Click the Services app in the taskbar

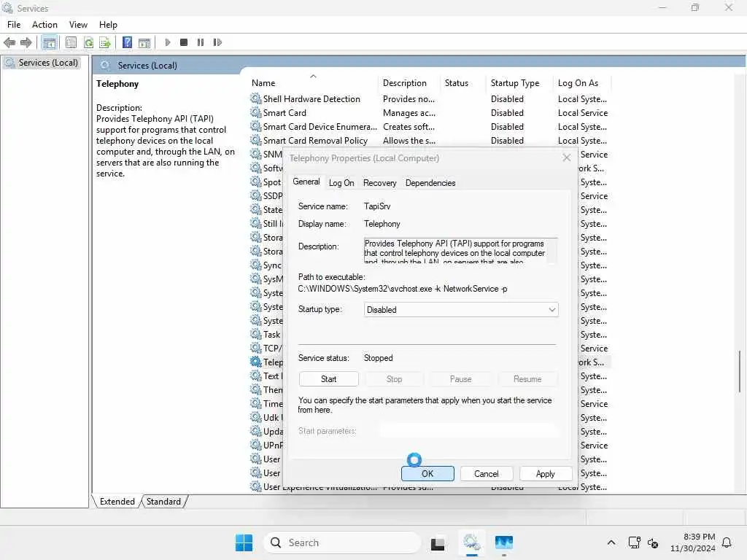(x=472, y=542)
